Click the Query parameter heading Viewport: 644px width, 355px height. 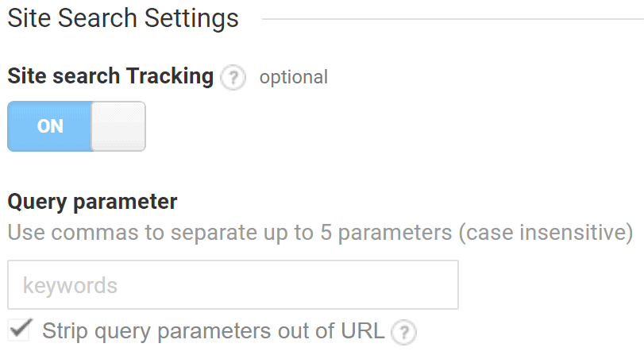coord(92,202)
